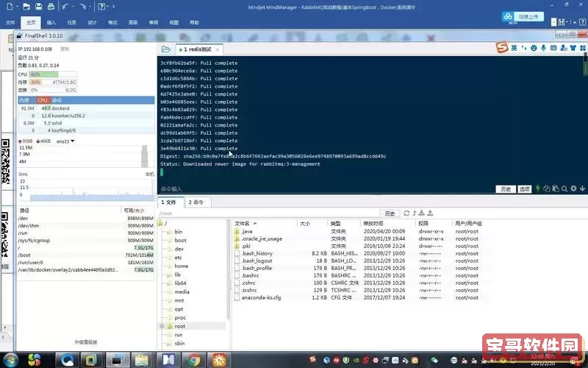Select the etc folder in directory tree
The width and height of the screenshot is (588, 368).
point(178,257)
